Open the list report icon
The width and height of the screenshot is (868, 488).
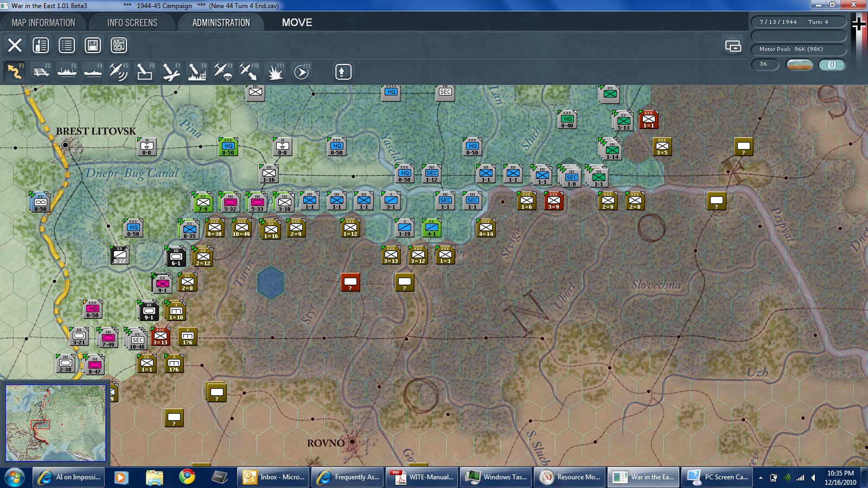tap(67, 45)
